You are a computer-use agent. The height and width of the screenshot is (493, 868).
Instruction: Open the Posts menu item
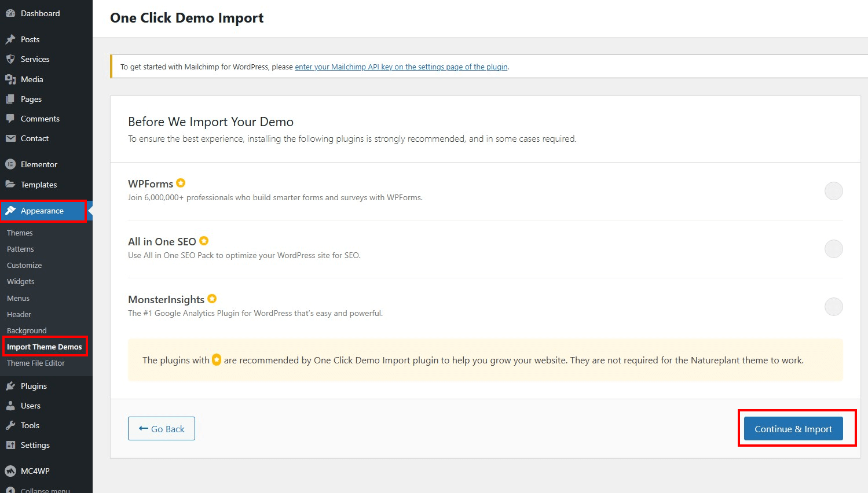tap(46, 39)
